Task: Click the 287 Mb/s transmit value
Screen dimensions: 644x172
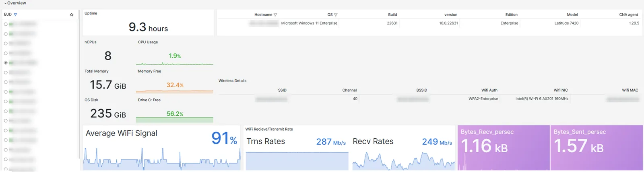Action: point(331,142)
